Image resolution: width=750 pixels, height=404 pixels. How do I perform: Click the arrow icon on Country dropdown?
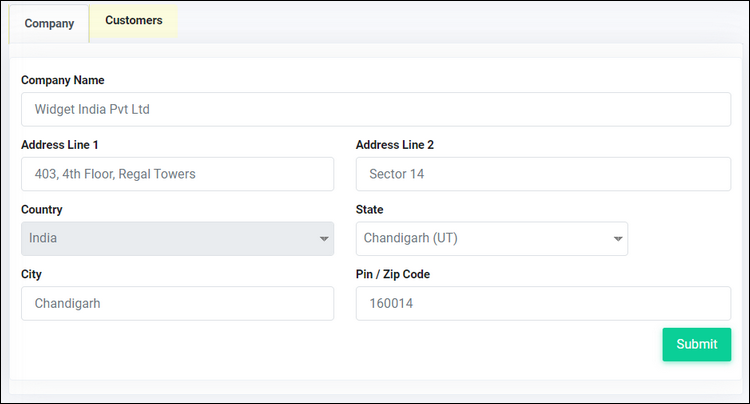pos(324,239)
